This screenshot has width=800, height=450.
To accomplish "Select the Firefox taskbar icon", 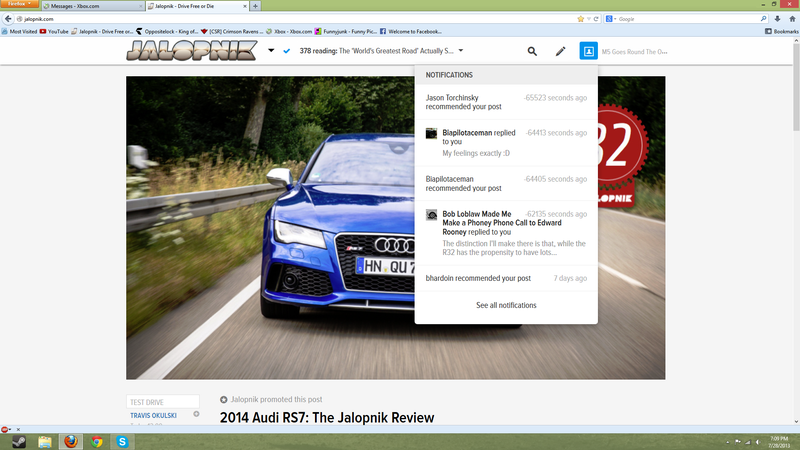I will [x=70, y=441].
